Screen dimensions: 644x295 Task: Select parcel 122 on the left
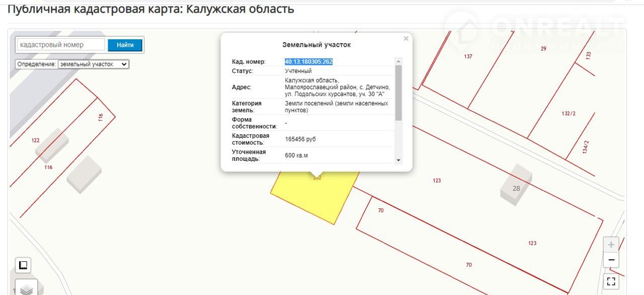coord(35,140)
